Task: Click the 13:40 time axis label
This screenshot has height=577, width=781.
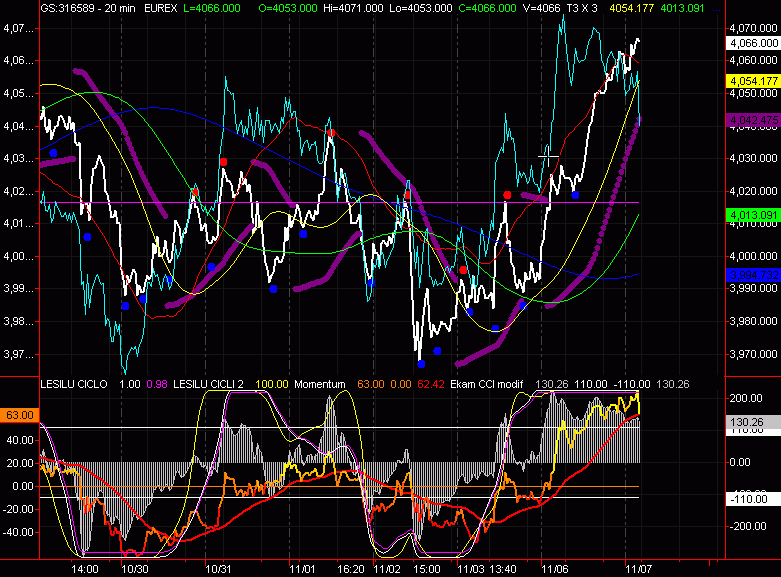Action: 503,569
